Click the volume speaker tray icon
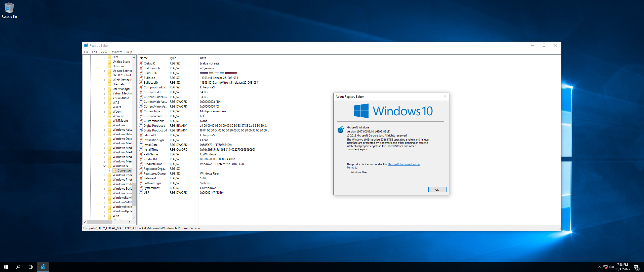The width and height of the screenshot is (644, 272). 611,267
